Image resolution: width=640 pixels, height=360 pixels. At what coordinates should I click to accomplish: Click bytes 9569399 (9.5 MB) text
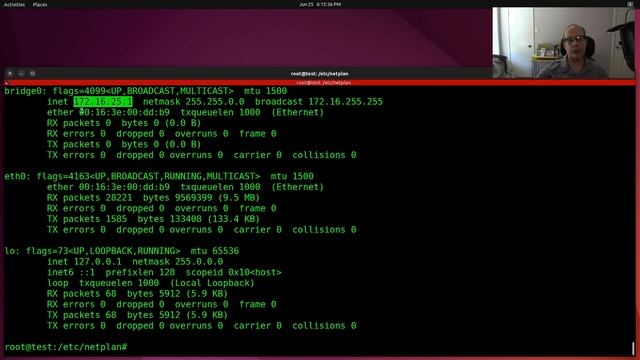[201, 198]
